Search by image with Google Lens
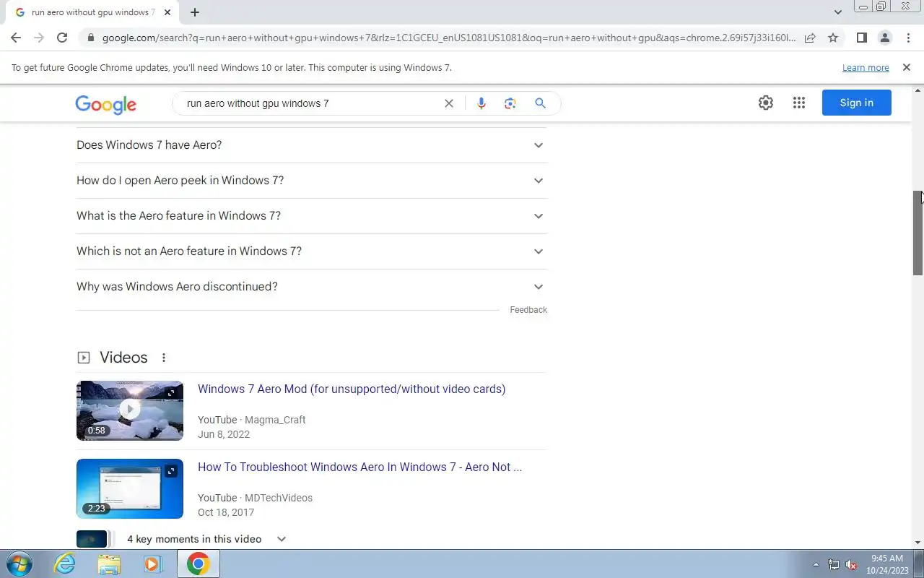Screen dimensions: 924x578 point(510,103)
